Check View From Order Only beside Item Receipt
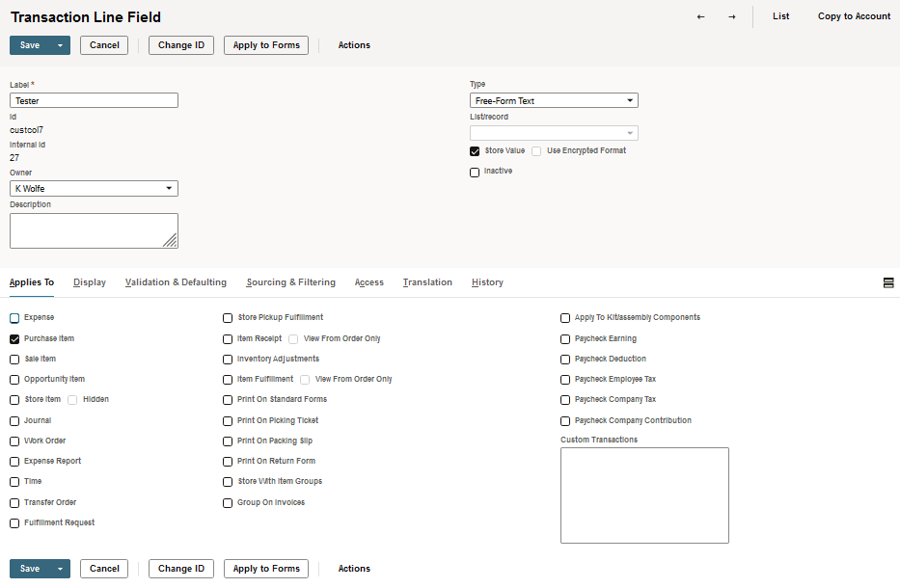 point(293,339)
